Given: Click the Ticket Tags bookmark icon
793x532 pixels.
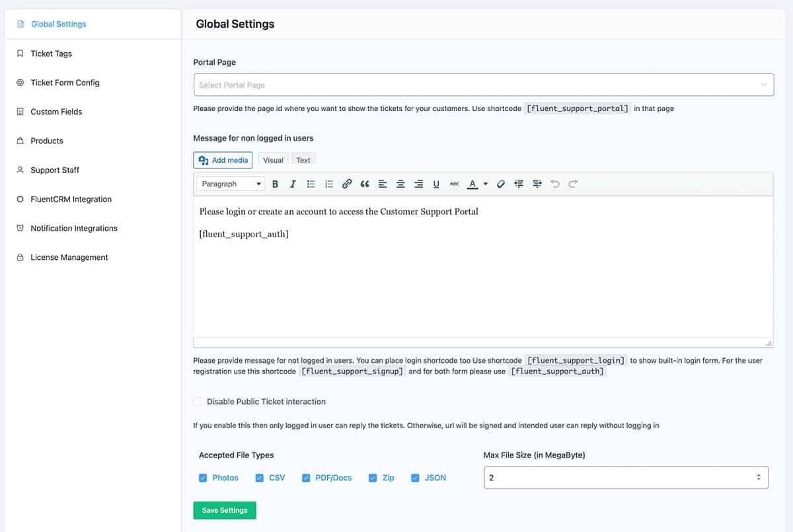Looking at the screenshot, I should point(20,54).
